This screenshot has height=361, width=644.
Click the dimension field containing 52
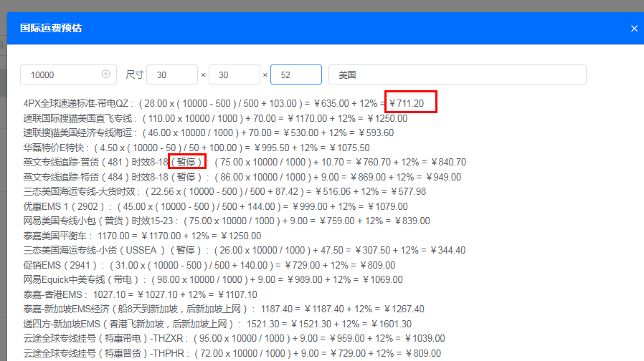click(x=295, y=74)
